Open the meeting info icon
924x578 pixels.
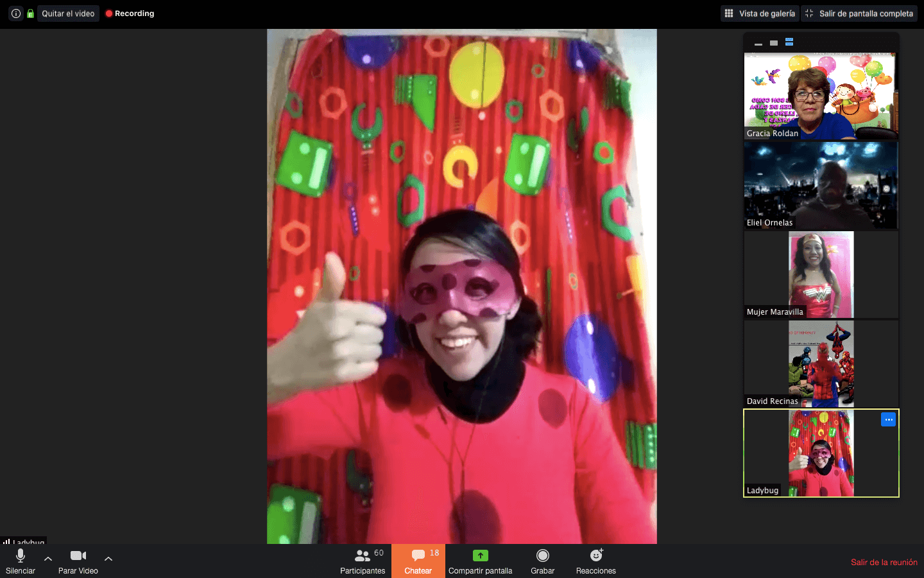(x=16, y=13)
